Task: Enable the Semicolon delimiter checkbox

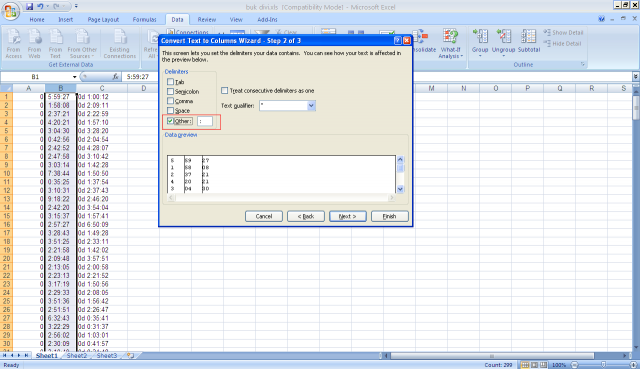Action: [170, 91]
